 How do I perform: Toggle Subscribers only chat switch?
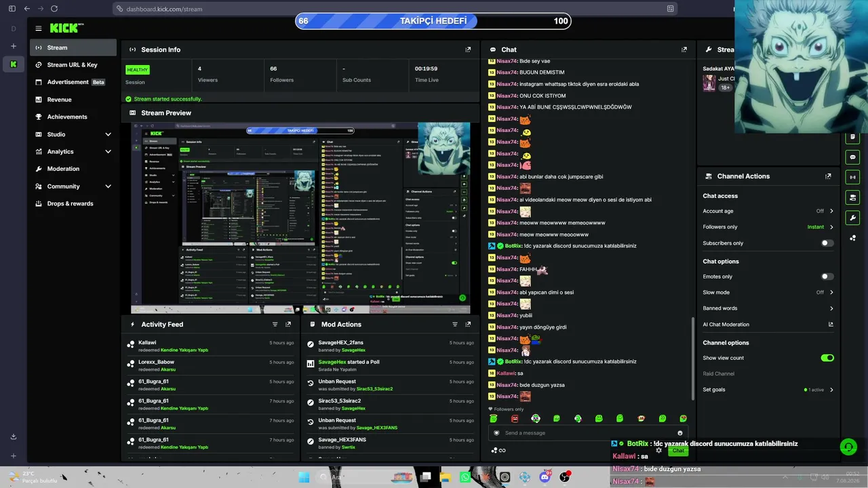click(x=827, y=243)
